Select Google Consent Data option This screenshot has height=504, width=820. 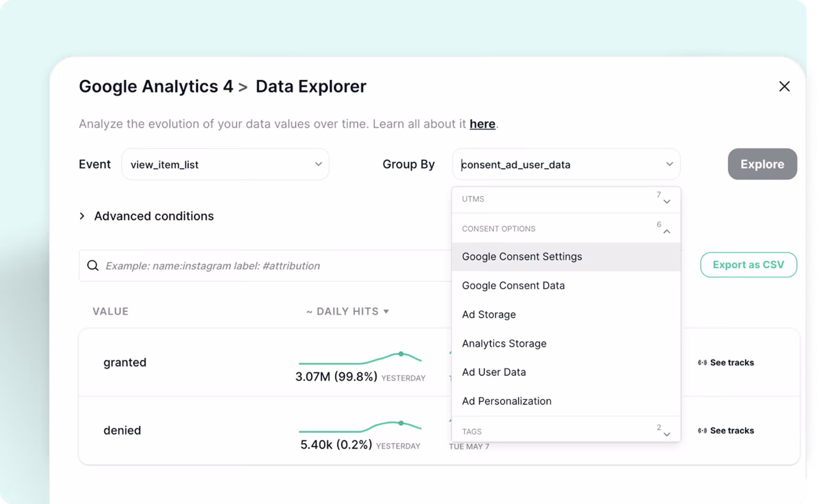tap(513, 285)
